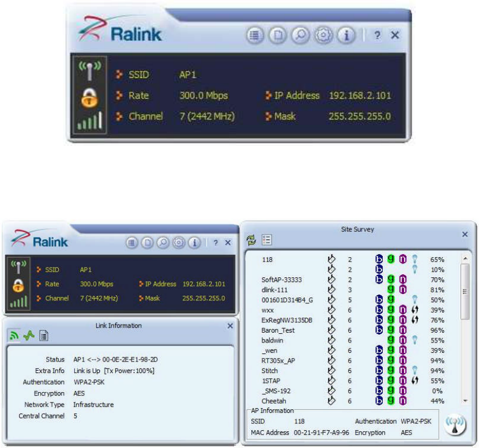Select the wxx network row
Viewport: 479px width, 448px height.
pyautogui.click(x=353, y=310)
